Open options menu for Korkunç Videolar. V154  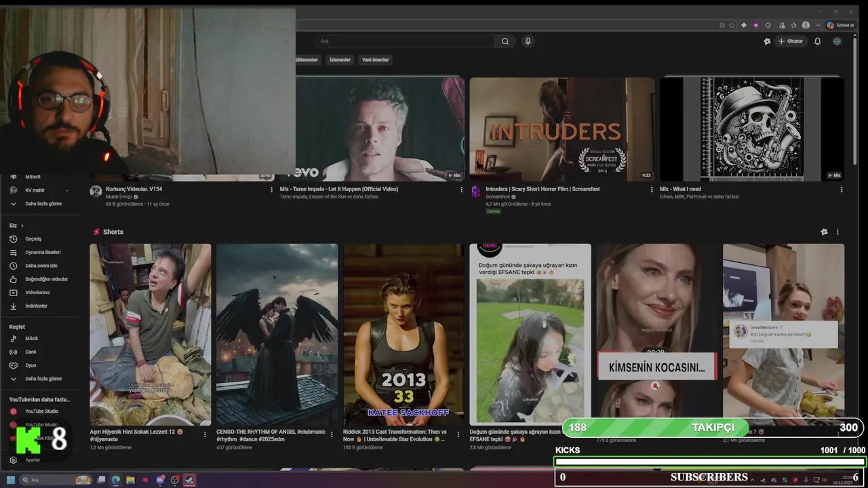click(x=272, y=190)
